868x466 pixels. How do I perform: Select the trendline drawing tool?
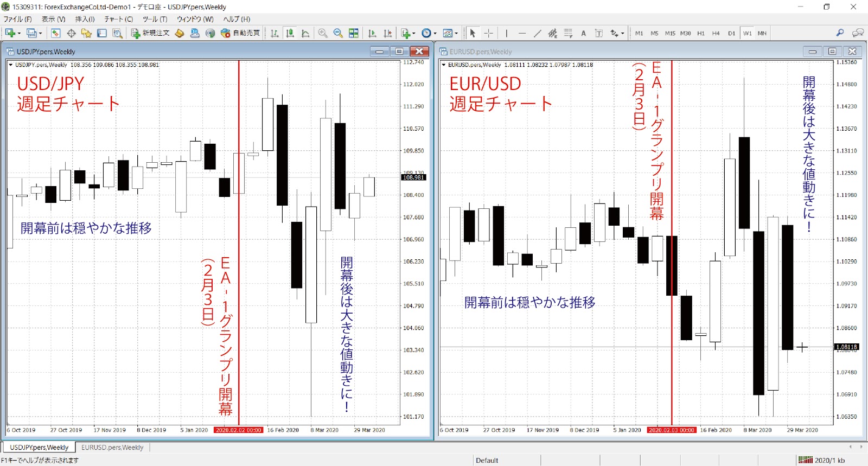tap(537, 33)
